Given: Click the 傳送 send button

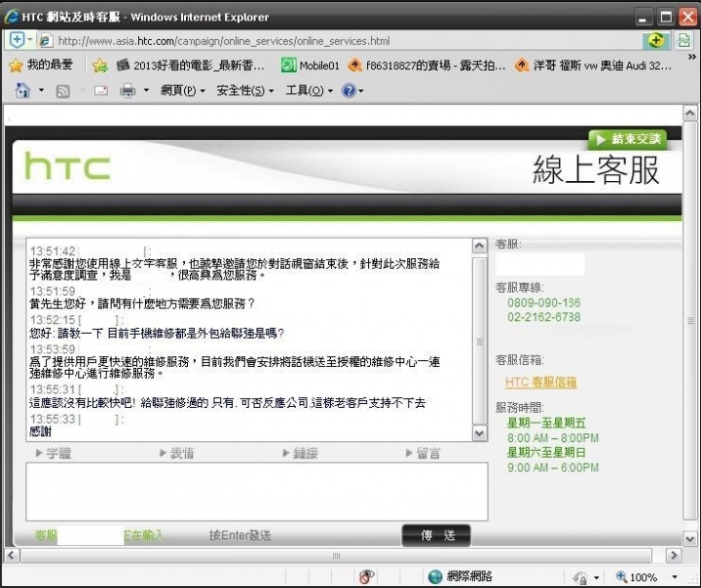Looking at the screenshot, I should tap(436, 535).
